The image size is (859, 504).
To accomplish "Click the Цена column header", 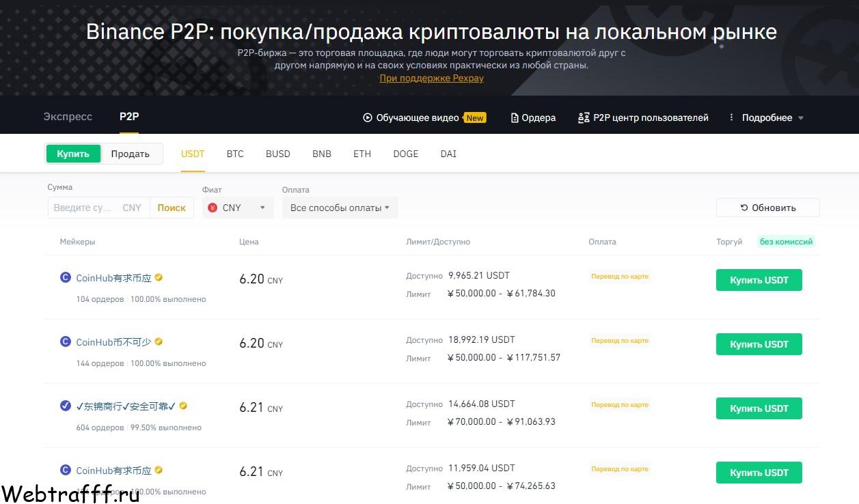I will click(x=249, y=242).
